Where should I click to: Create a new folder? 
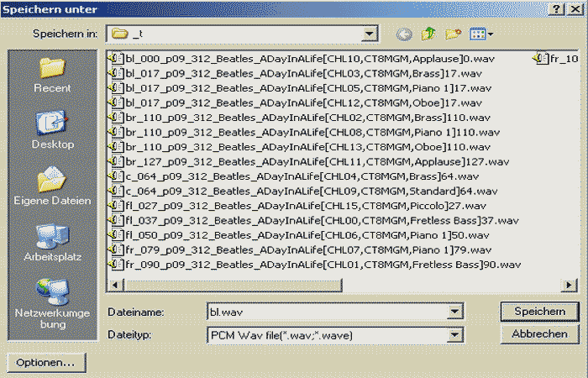(x=454, y=34)
